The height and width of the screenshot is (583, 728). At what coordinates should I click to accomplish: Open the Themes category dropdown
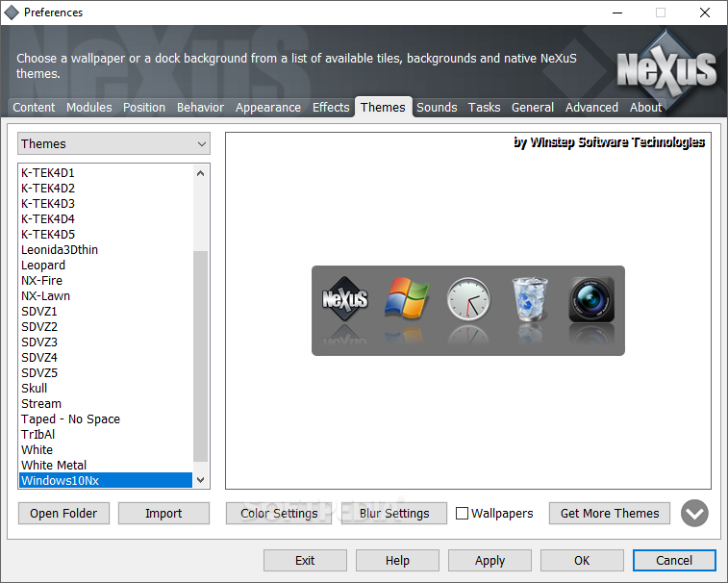click(x=113, y=143)
